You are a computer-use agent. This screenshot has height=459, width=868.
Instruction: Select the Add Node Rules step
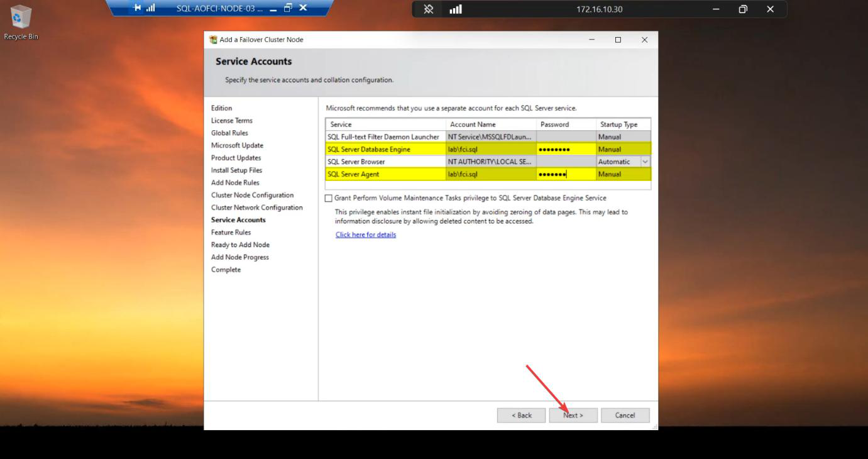(x=235, y=183)
